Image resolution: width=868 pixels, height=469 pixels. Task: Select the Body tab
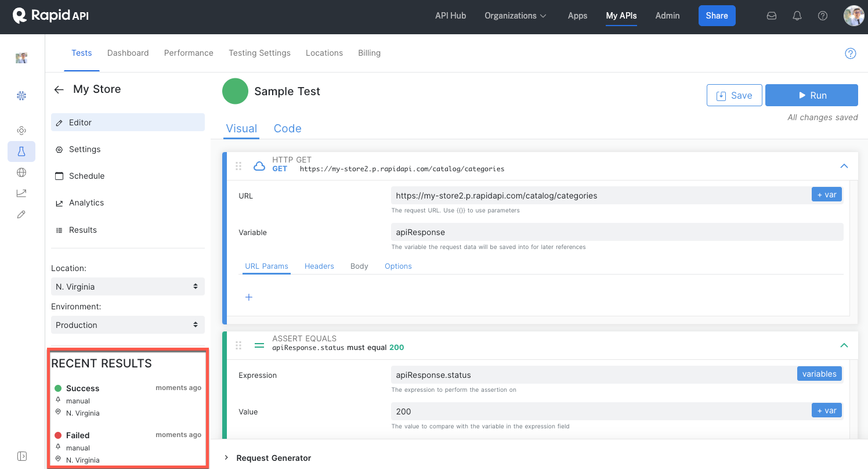click(359, 266)
